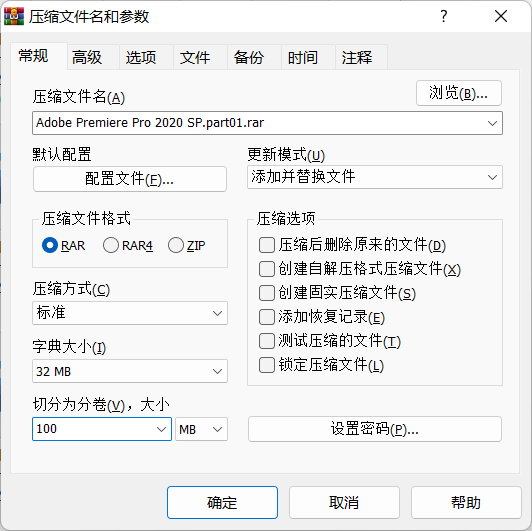Enable 压缩后删除原来的文件 checkbox
Screen dimensions: 532x531
[x=267, y=245]
